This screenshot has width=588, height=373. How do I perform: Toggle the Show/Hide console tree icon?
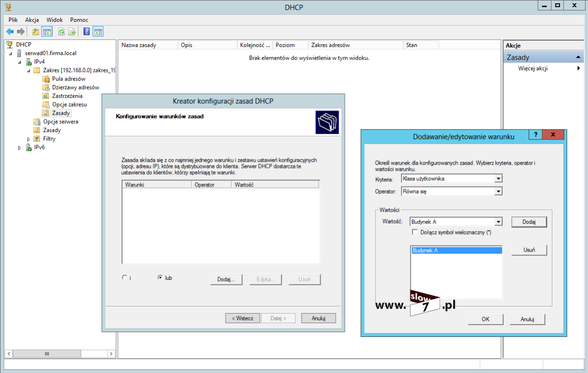[47, 32]
